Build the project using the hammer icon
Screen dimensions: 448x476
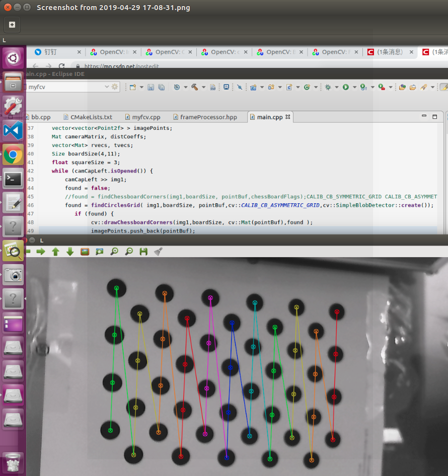point(194,87)
